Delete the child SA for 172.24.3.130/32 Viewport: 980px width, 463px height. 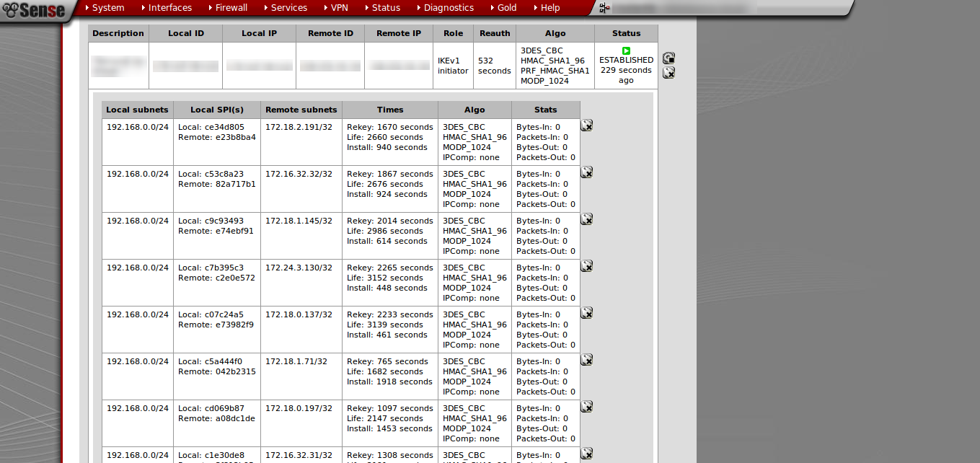(x=587, y=265)
